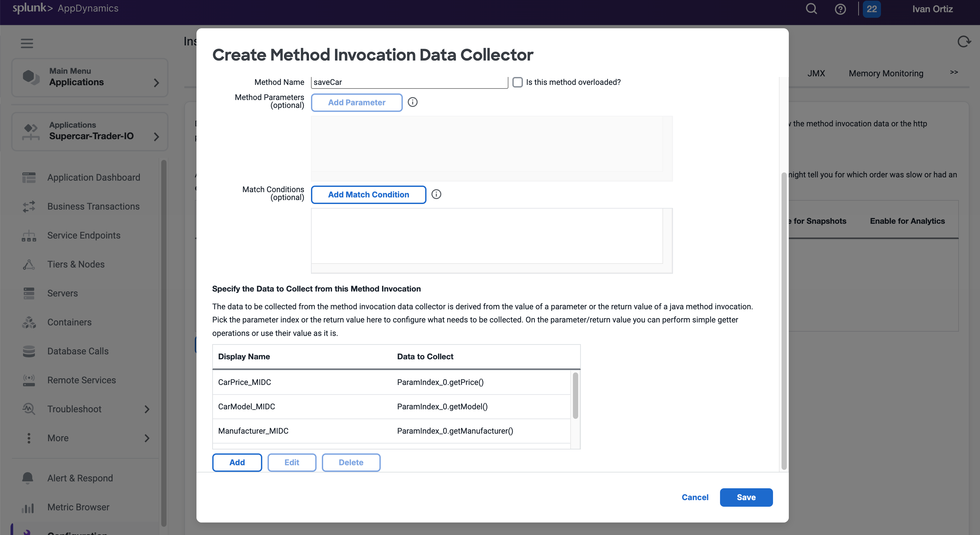Switch to the JMX tab
The height and width of the screenshot is (535, 980).
[x=816, y=73]
